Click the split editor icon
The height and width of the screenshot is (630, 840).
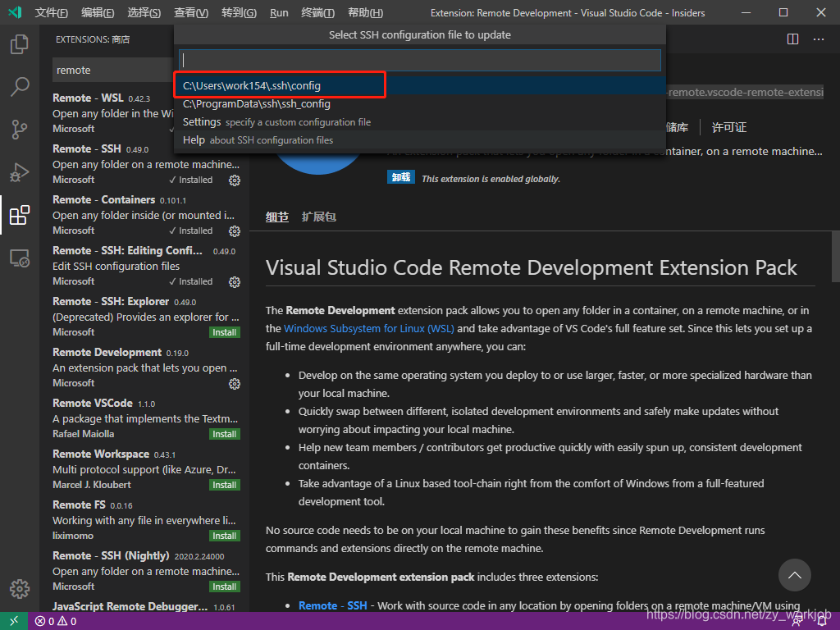[x=793, y=39]
